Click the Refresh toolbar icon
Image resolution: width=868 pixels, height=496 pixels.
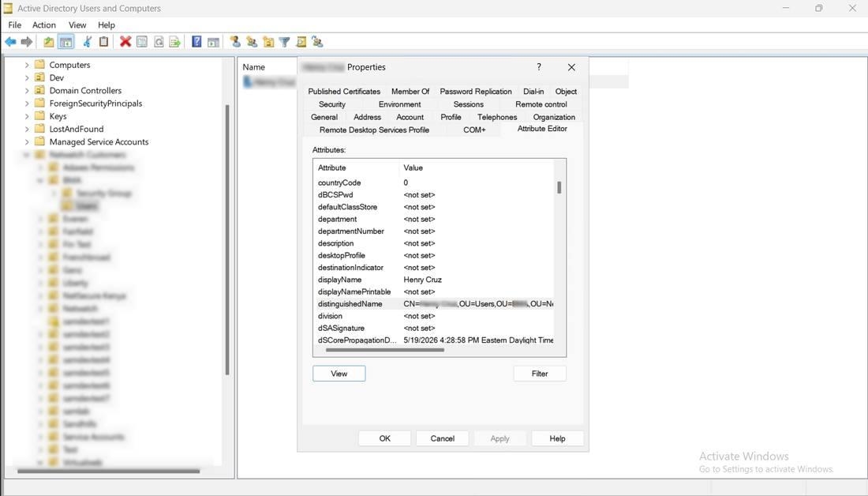159,42
